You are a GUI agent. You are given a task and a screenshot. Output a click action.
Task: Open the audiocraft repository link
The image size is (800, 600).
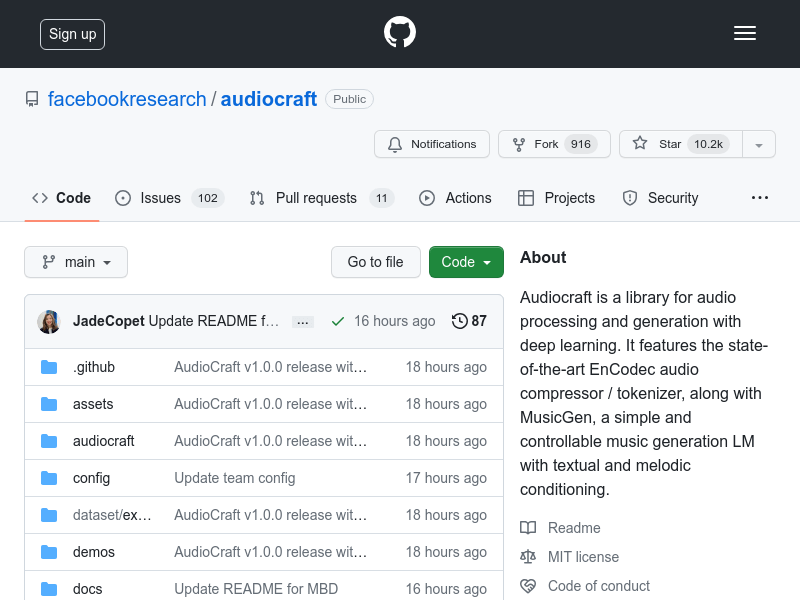[269, 99]
